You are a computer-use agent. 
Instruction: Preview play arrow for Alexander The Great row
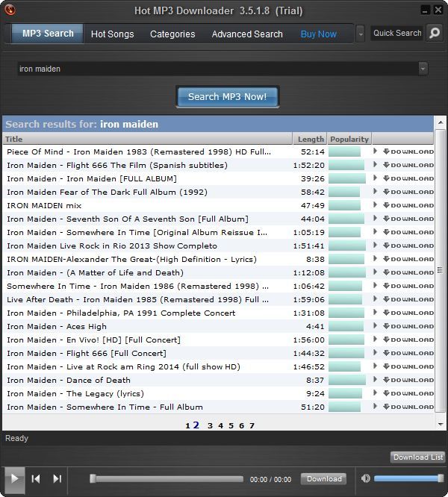[x=375, y=259]
